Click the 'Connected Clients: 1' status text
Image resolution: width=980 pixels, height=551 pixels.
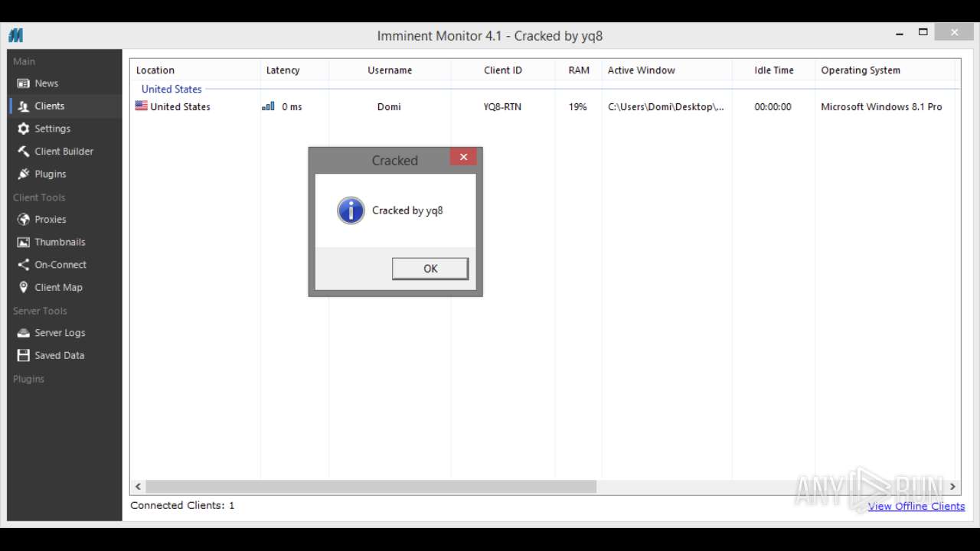(182, 505)
